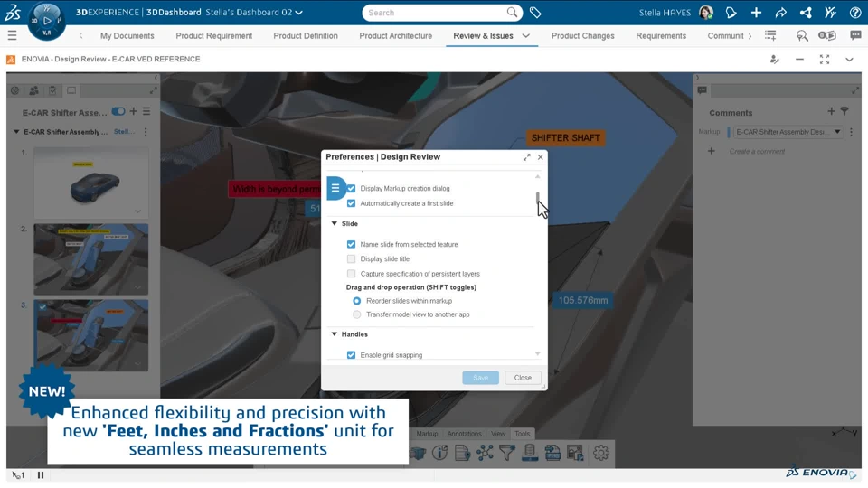Filter comments with funnel icon

844,112
